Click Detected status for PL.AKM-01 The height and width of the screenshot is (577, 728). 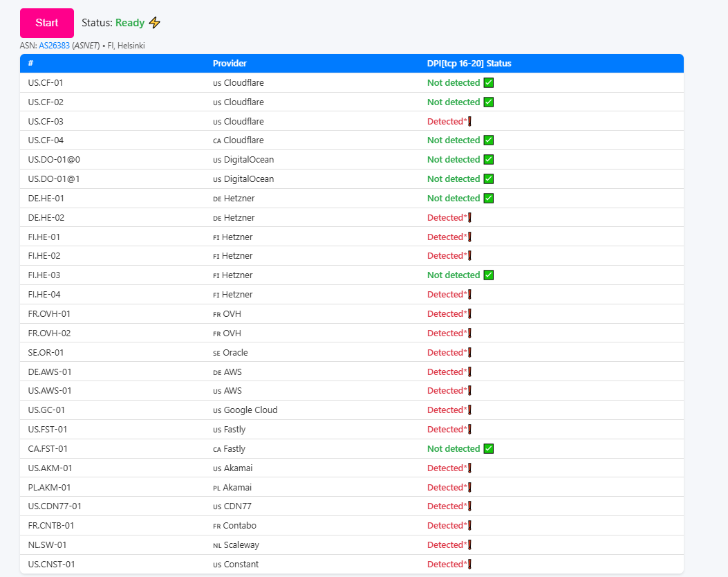[447, 488]
